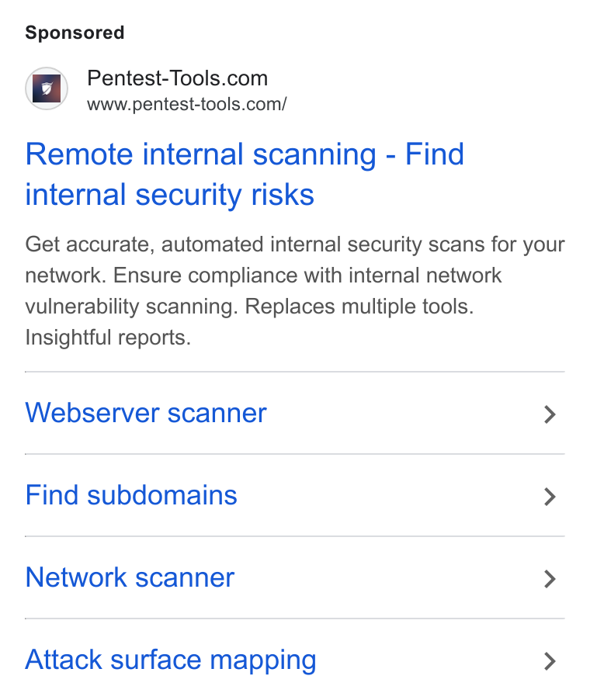Click the 'internal security risks' headline line
Viewport: 590px width, 700px height.
click(x=170, y=195)
